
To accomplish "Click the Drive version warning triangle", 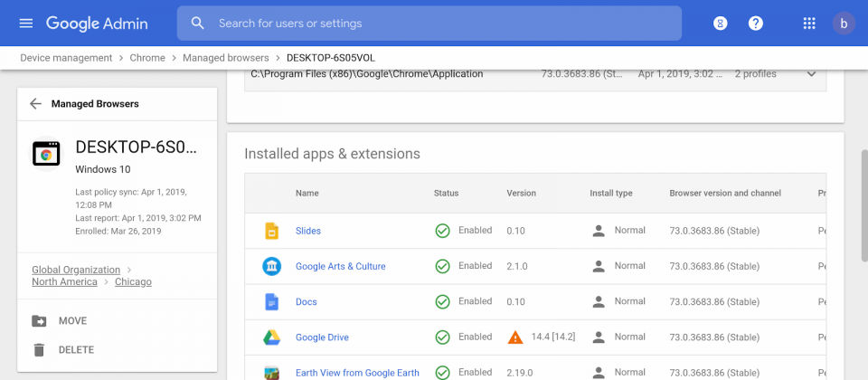I will [x=514, y=337].
